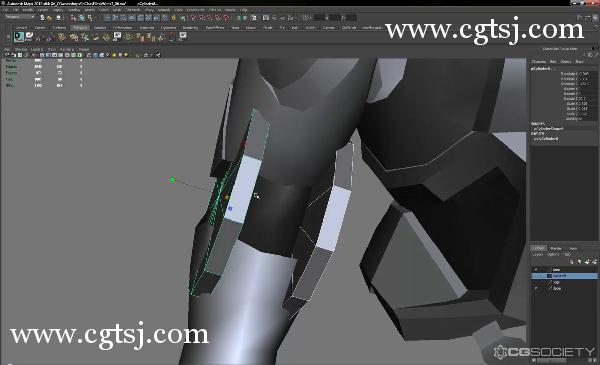Image resolution: width=600 pixels, height=365 pixels.
Task: Show or hide the Attribute Editor icon at top right
Action: pyautogui.click(x=580, y=18)
